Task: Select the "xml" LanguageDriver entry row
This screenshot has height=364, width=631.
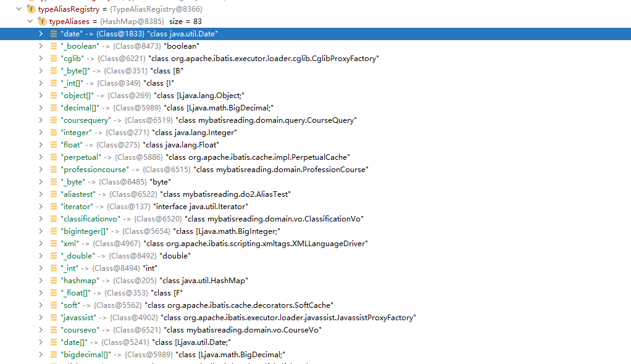Action: tap(185, 243)
